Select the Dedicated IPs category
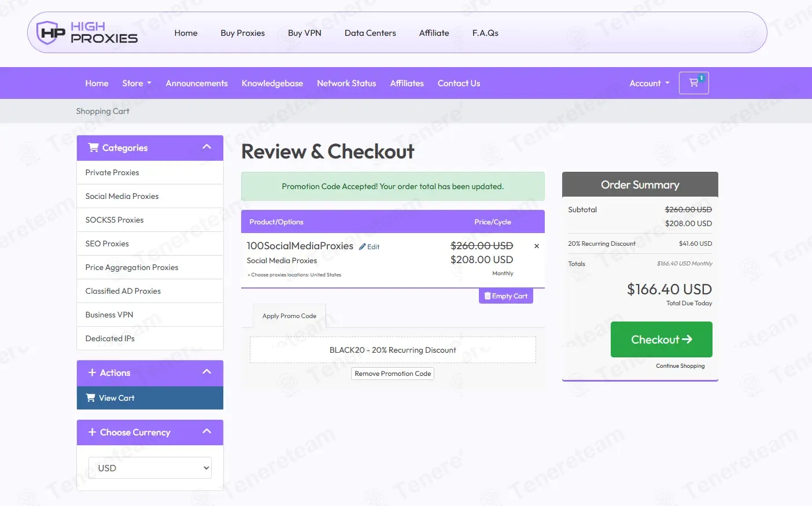Image resolution: width=812 pixels, height=506 pixels. click(x=150, y=338)
